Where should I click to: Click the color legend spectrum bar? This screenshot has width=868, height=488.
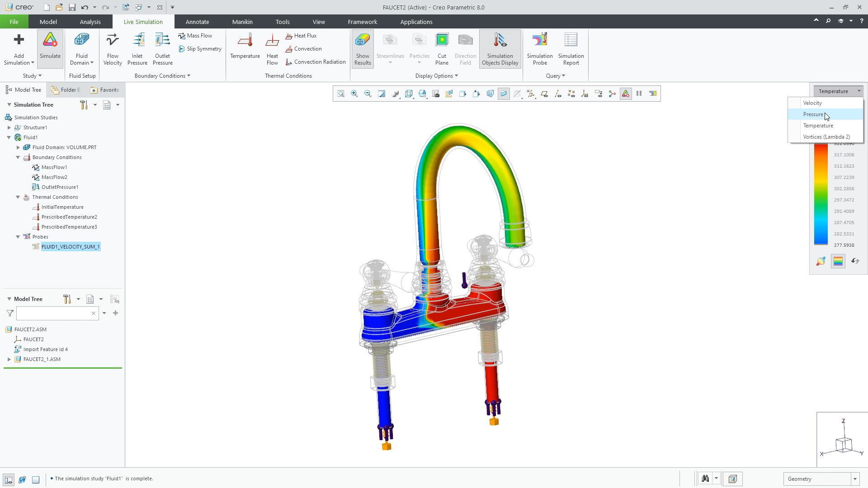point(821,194)
